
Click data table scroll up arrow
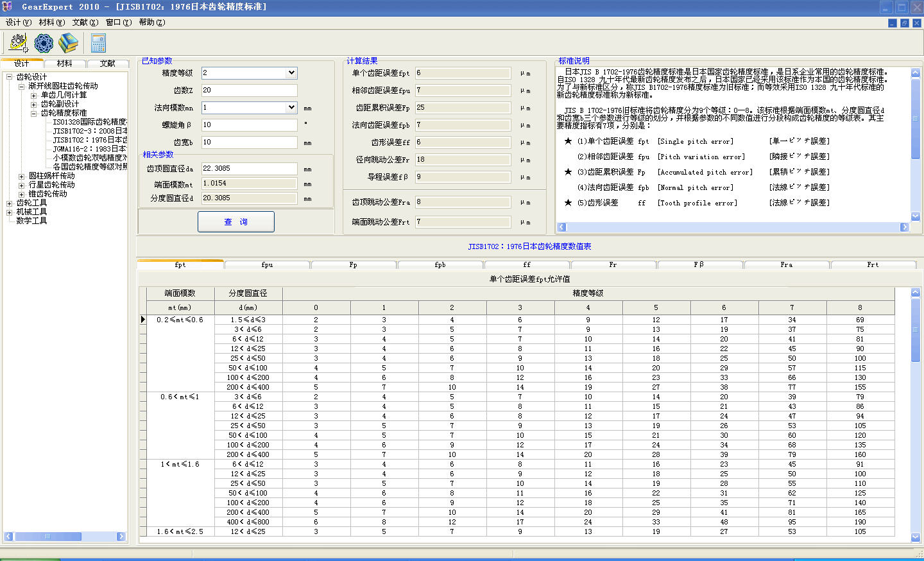916,293
